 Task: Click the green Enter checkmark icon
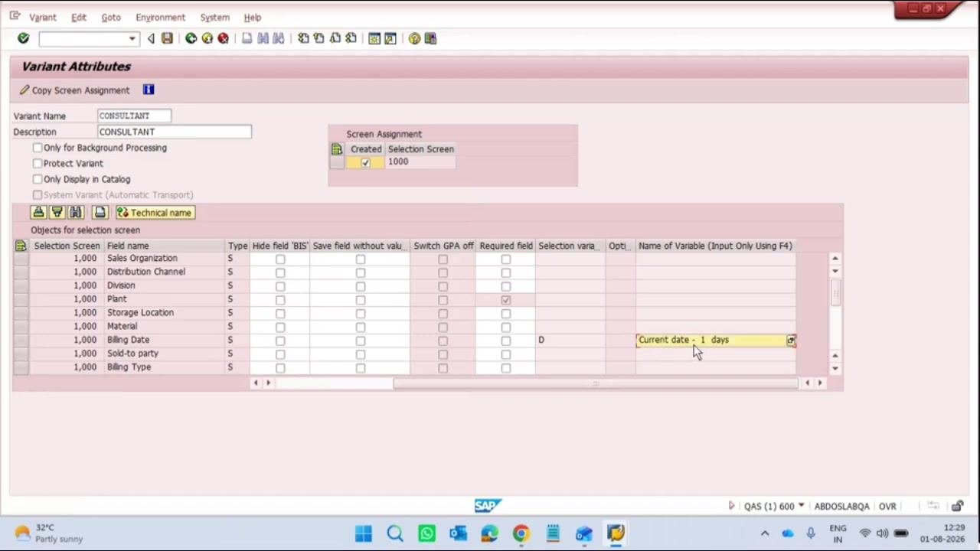23,38
